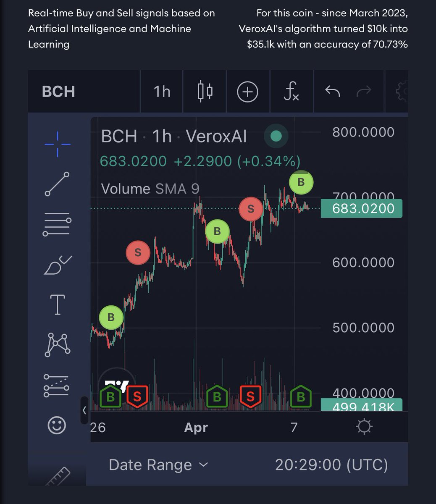Click the Sell signal circle near 683
The width and height of the screenshot is (436, 504).
tap(251, 208)
